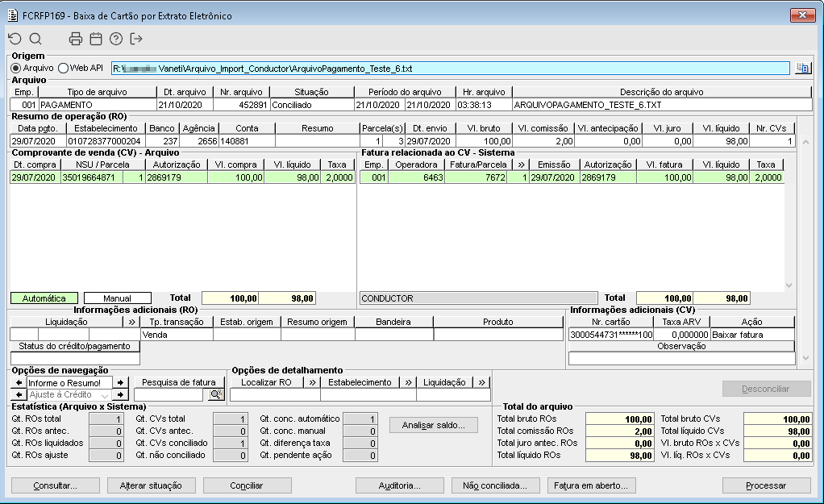Toggle the Automática filter button
824x504 pixels.
coord(44,298)
